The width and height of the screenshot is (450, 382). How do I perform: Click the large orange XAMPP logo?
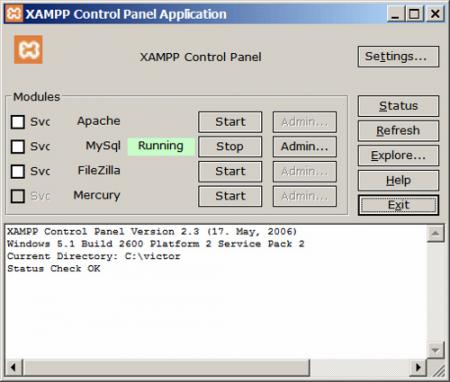coord(28,50)
